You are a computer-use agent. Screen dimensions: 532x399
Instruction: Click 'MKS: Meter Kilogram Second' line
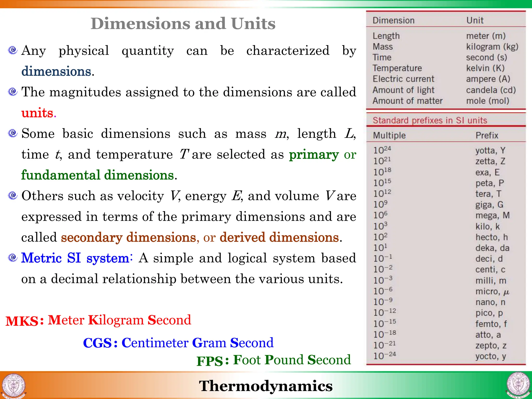coord(98,320)
